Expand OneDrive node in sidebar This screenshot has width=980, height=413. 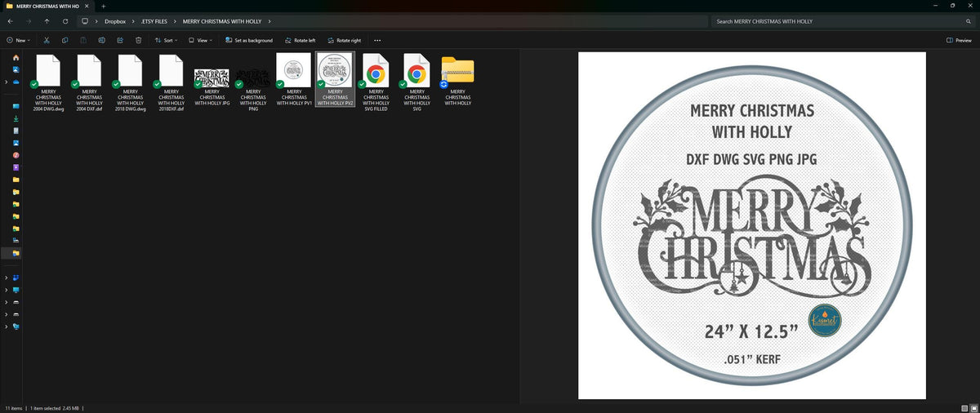[x=7, y=82]
